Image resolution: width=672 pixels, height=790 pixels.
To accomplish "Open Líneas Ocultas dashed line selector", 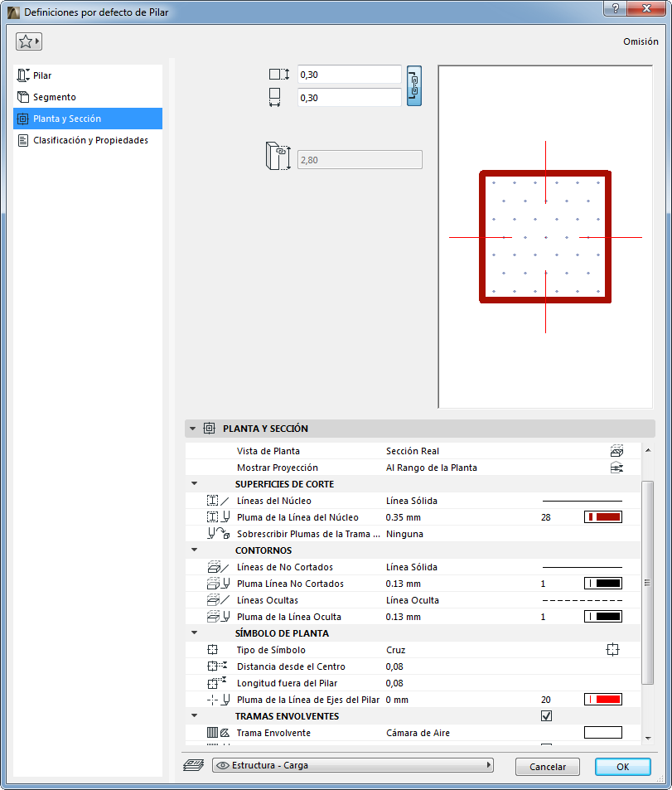I will [x=582, y=600].
